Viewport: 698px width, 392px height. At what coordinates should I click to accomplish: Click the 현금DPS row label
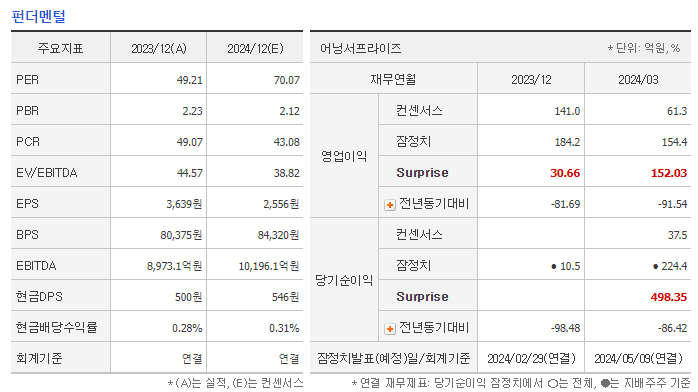click(x=39, y=296)
